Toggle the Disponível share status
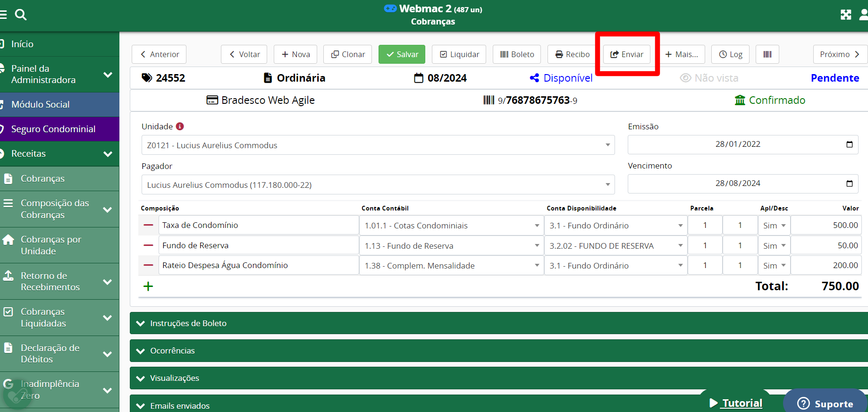Screen dimensions: 868x412 (x=561, y=78)
